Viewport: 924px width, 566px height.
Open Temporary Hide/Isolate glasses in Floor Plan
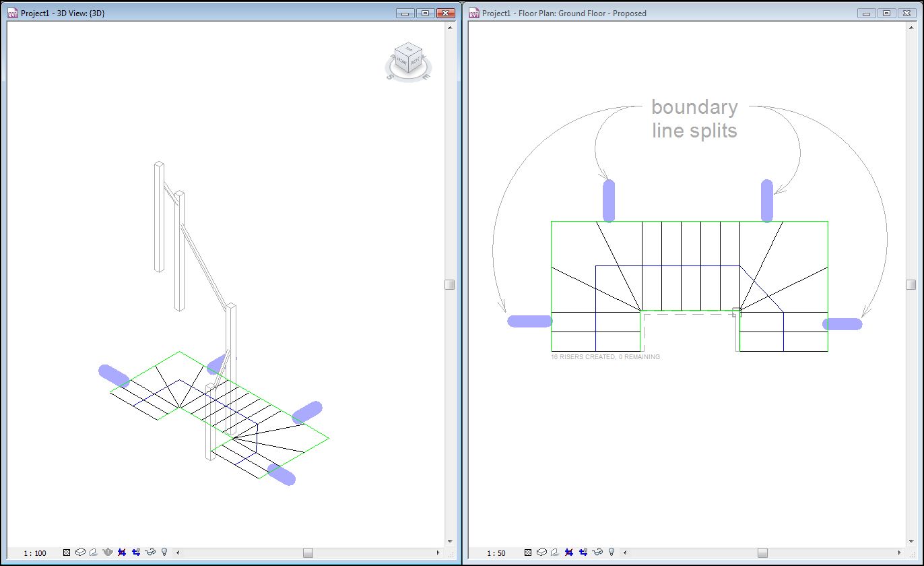pyautogui.click(x=597, y=553)
